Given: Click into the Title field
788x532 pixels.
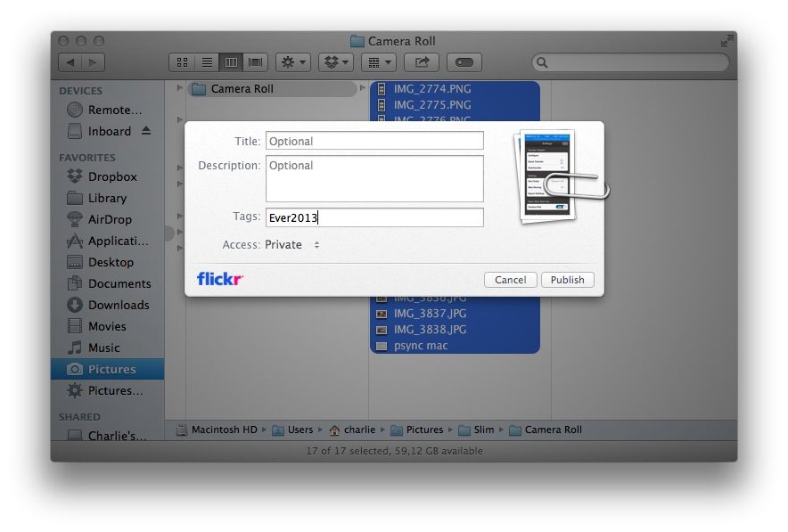Looking at the screenshot, I should tap(374, 141).
